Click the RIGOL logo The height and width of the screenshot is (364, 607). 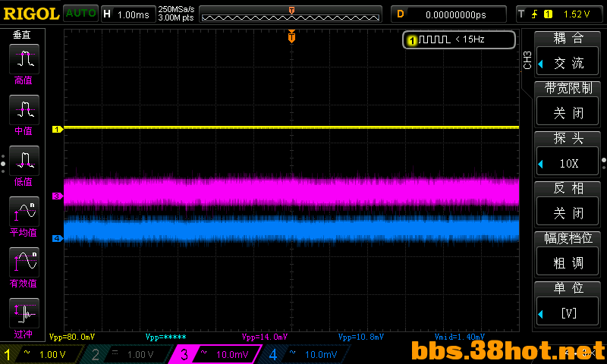tap(31, 14)
